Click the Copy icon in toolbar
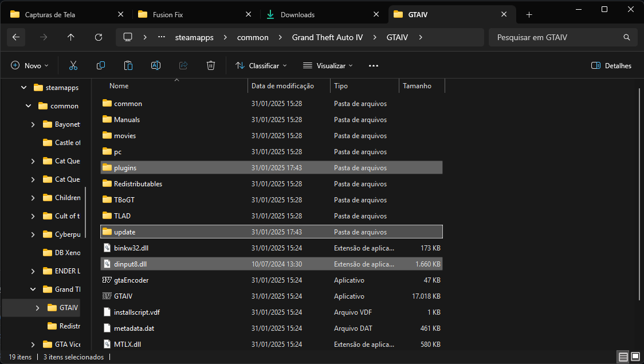This screenshot has width=644, height=364. tap(101, 66)
